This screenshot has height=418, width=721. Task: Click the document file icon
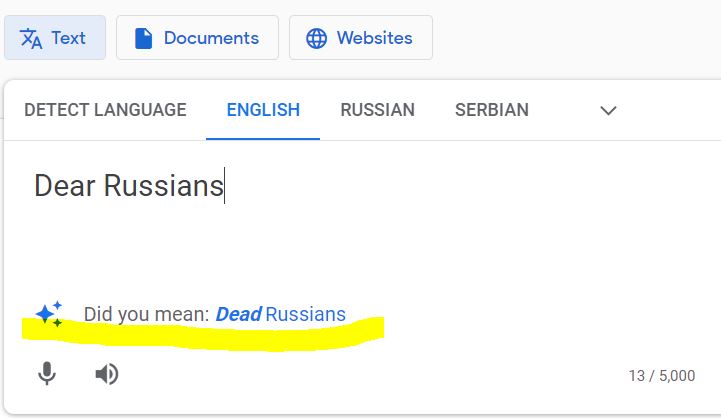point(143,38)
